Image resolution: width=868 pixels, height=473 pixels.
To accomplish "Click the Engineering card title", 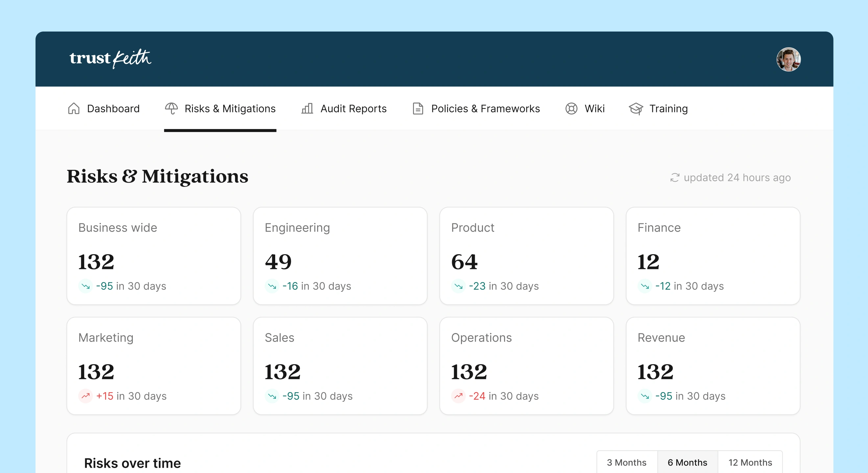I will (x=297, y=228).
